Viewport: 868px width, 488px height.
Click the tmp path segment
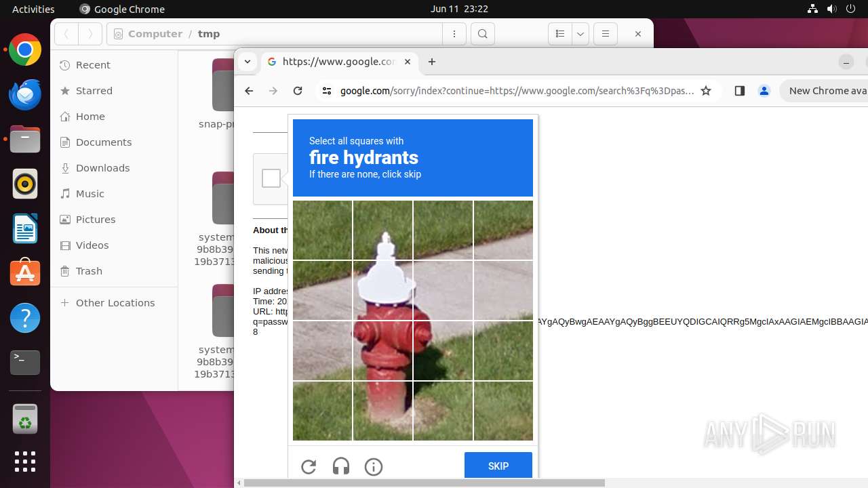(209, 34)
